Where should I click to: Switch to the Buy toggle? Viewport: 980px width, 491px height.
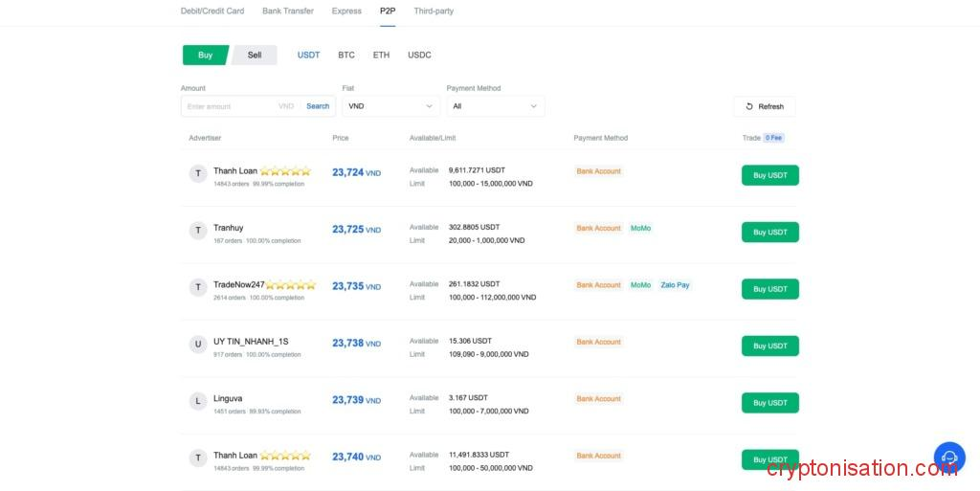[x=205, y=56]
